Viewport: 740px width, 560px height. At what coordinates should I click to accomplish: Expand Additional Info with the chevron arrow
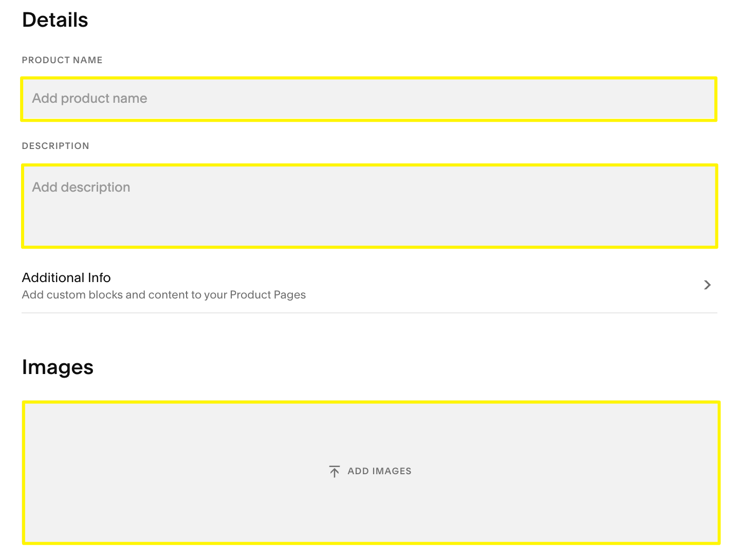point(707,285)
